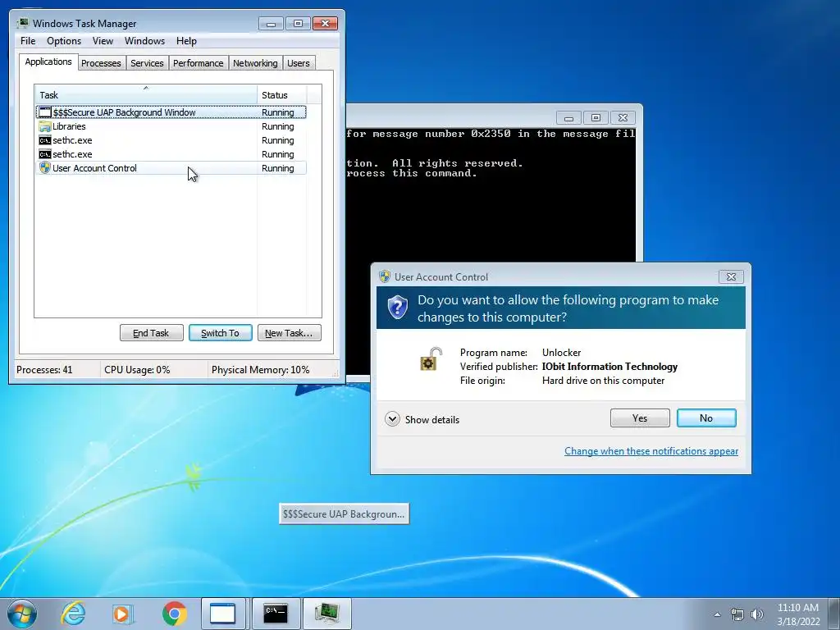Viewport: 840px width, 630px height.
Task: Click the End Task button
Action: tap(151, 333)
